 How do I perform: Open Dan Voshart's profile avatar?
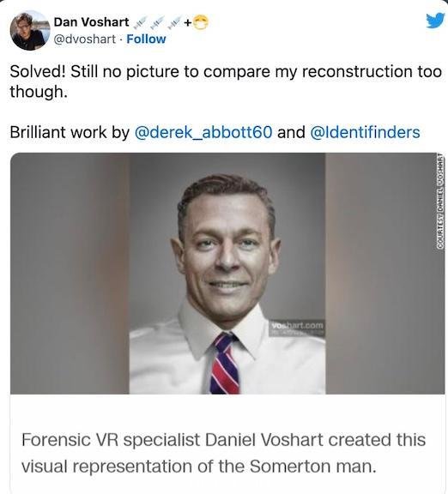coord(30,30)
